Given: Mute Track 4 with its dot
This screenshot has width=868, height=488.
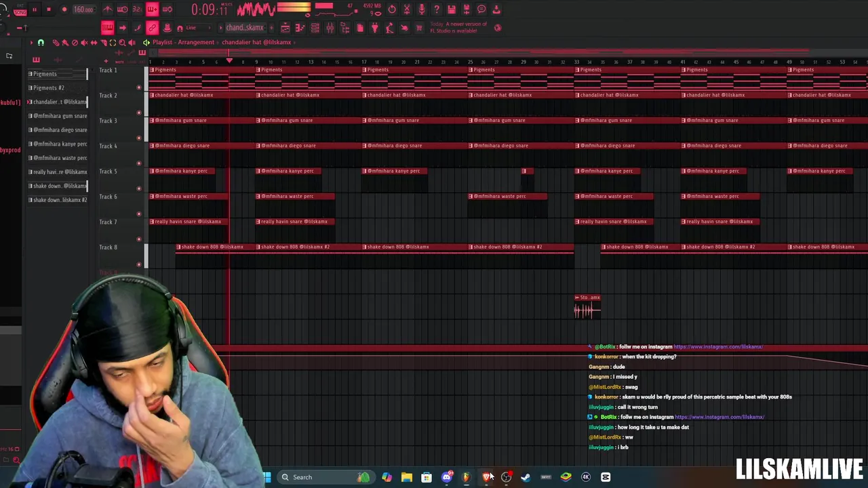Looking at the screenshot, I should 139,163.
